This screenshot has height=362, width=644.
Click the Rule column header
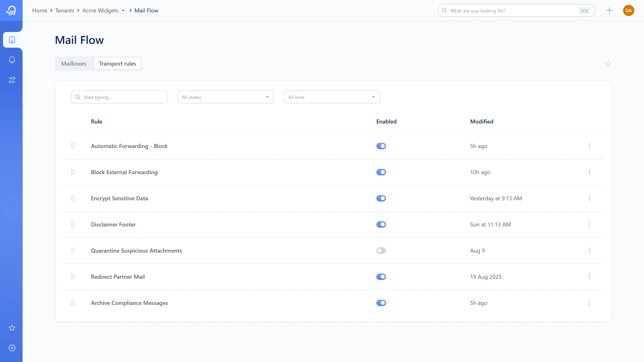click(x=97, y=122)
